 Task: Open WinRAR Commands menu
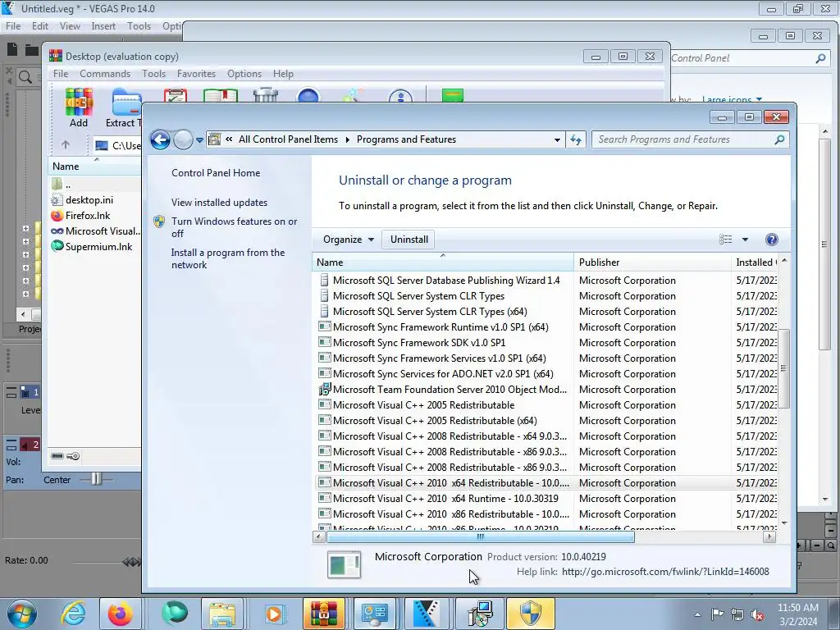click(105, 73)
